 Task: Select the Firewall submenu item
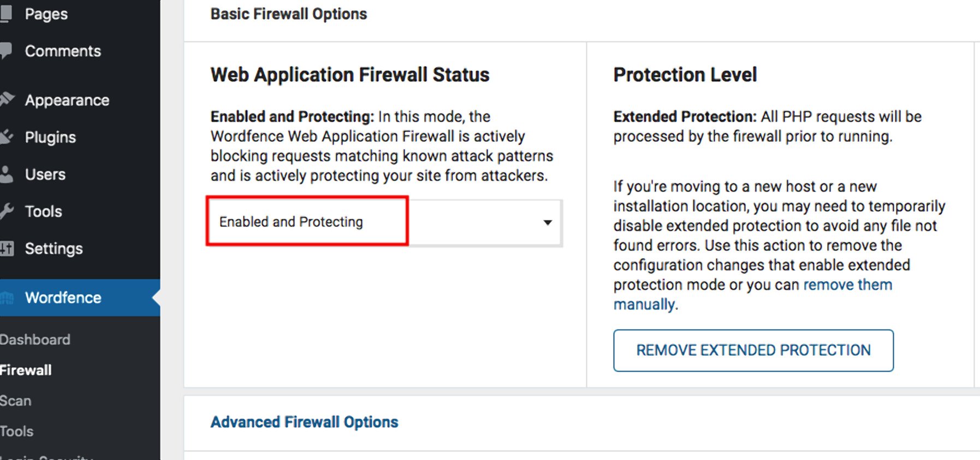pyautogui.click(x=26, y=371)
